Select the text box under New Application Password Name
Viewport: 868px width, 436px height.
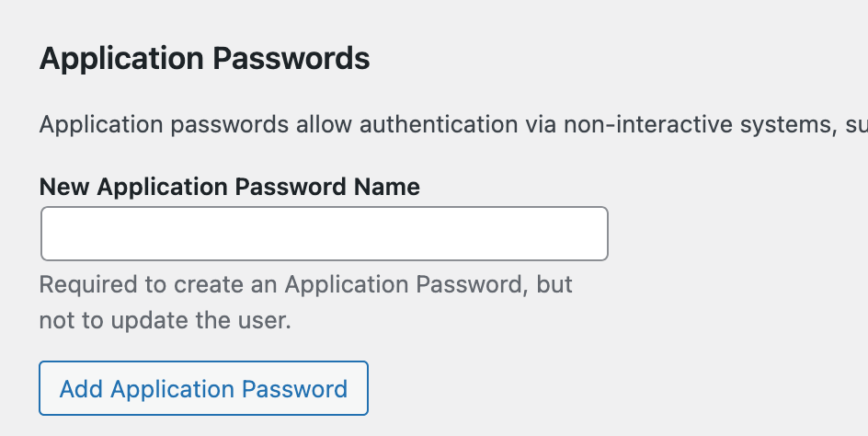[x=324, y=234]
